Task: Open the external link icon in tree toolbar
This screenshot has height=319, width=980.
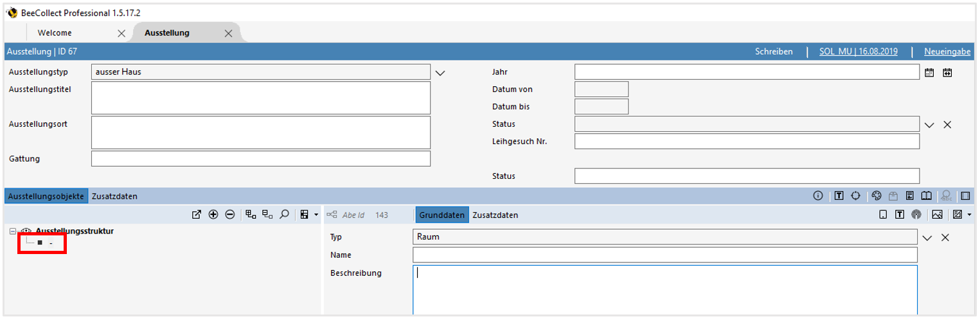Action: pos(197,215)
